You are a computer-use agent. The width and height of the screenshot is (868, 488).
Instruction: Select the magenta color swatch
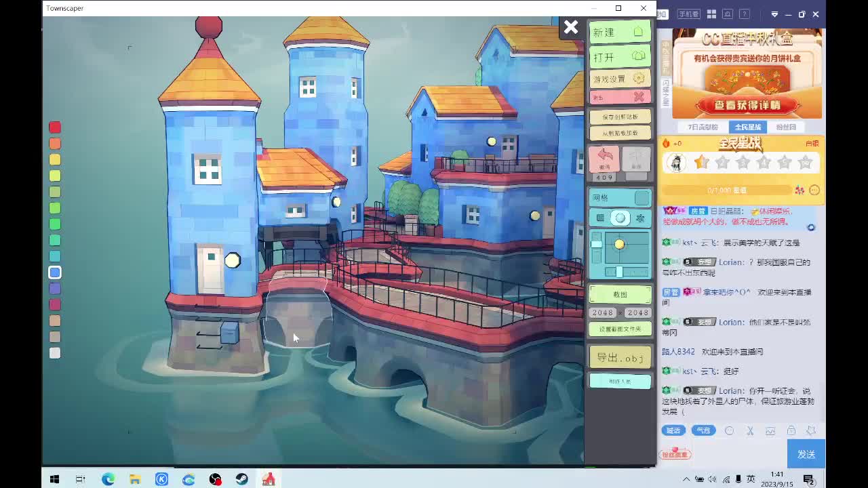[55, 305]
